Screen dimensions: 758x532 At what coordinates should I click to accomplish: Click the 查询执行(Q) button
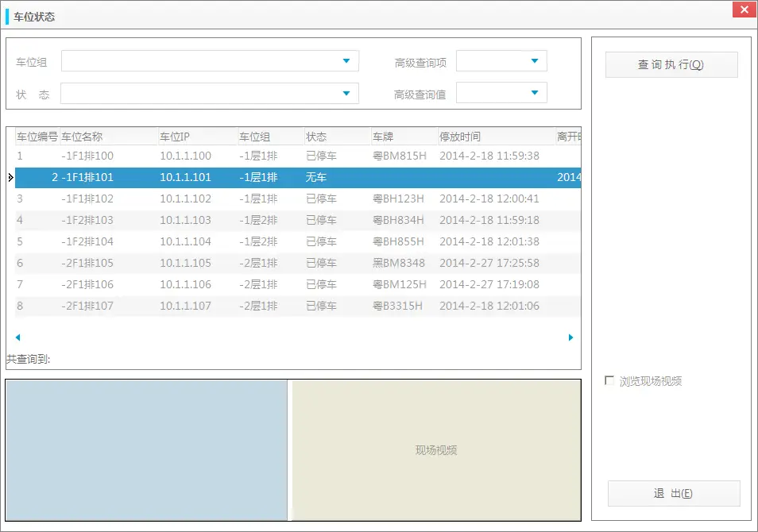tap(671, 64)
